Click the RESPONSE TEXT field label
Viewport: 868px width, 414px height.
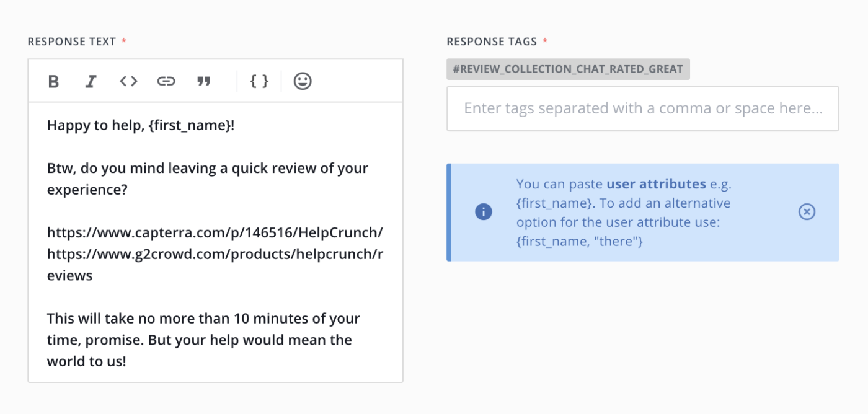(x=72, y=42)
